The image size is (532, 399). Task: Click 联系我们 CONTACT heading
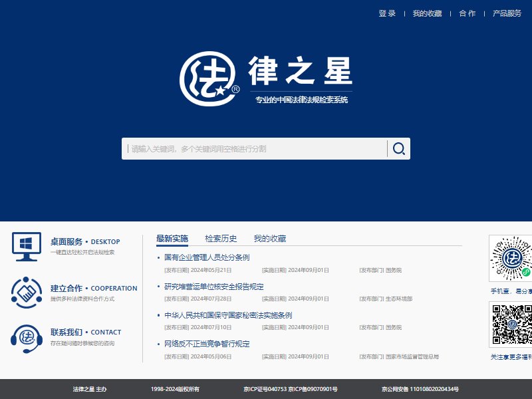tap(86, 332)
